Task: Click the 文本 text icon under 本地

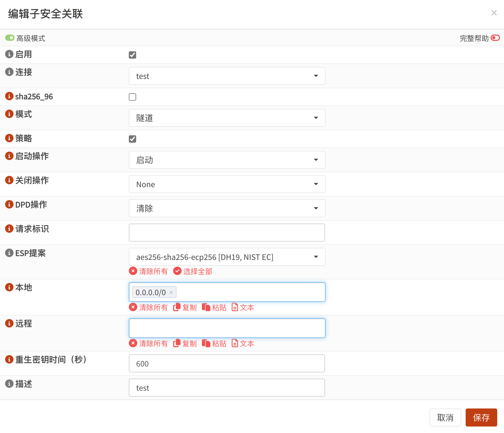Action: click(x=235, y=307)
